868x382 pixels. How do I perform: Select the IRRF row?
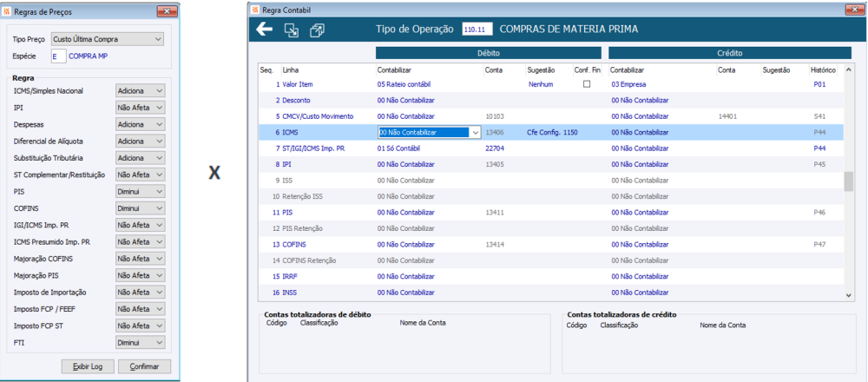click(x=551, y=276)
